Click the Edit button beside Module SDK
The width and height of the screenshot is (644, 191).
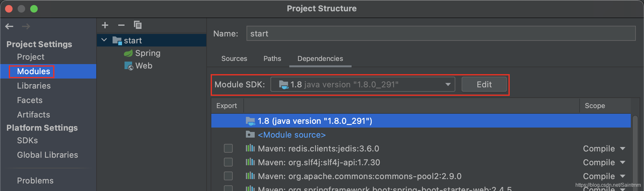click(484, 85)
